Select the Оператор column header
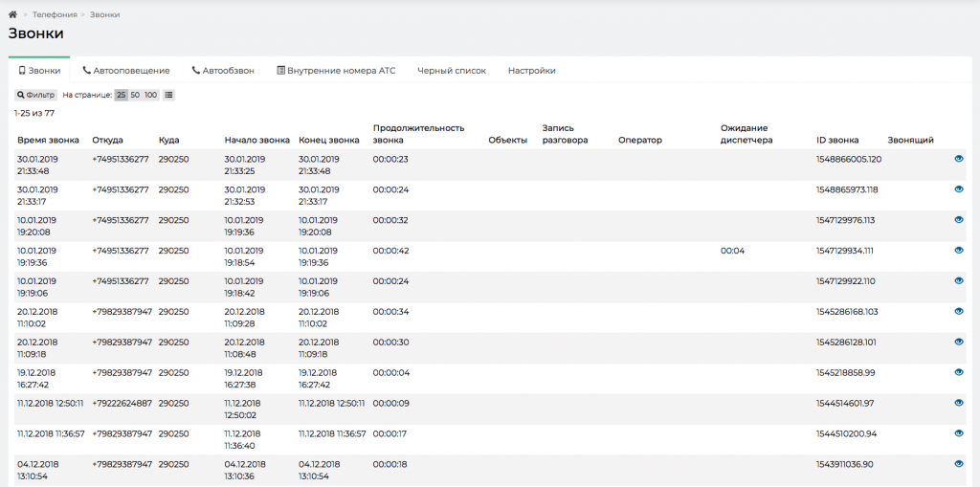980x487 pixels. [639, 140]
